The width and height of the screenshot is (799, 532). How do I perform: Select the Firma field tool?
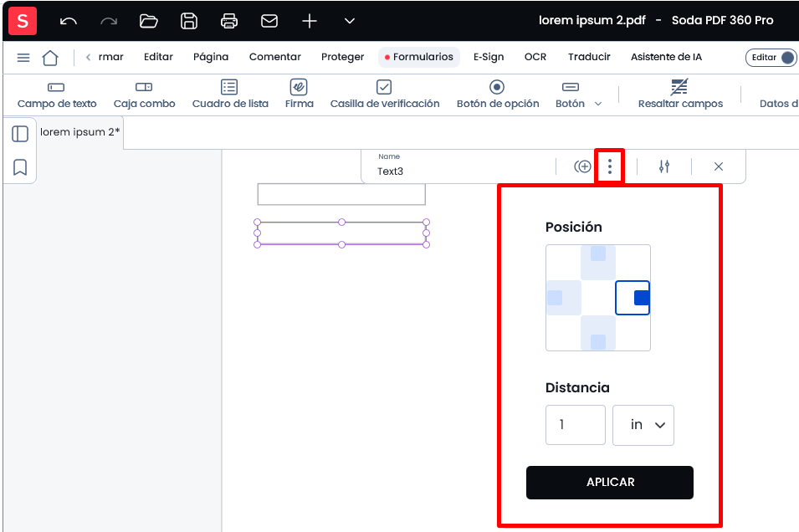(300, 95)
